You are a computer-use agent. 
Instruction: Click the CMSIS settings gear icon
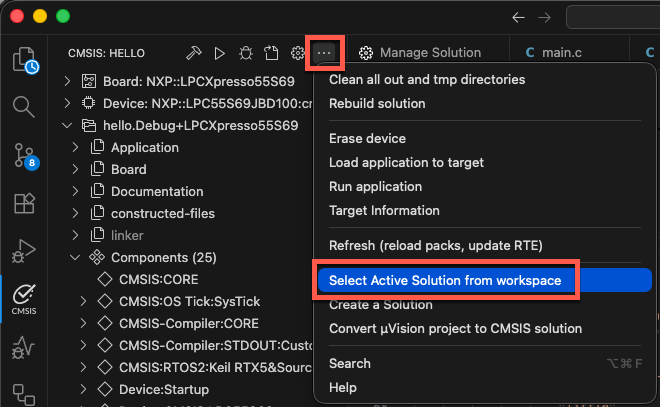(297, 52)
